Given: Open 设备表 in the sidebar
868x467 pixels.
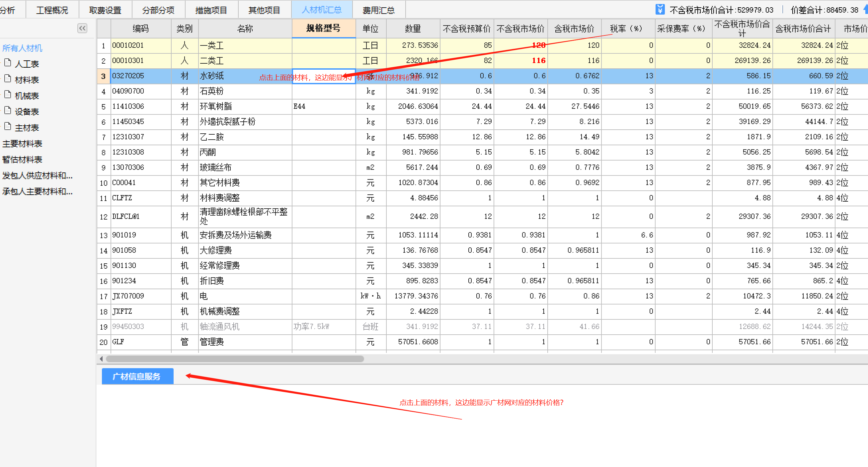Looking at the screenshot, I should coord(27,112).
